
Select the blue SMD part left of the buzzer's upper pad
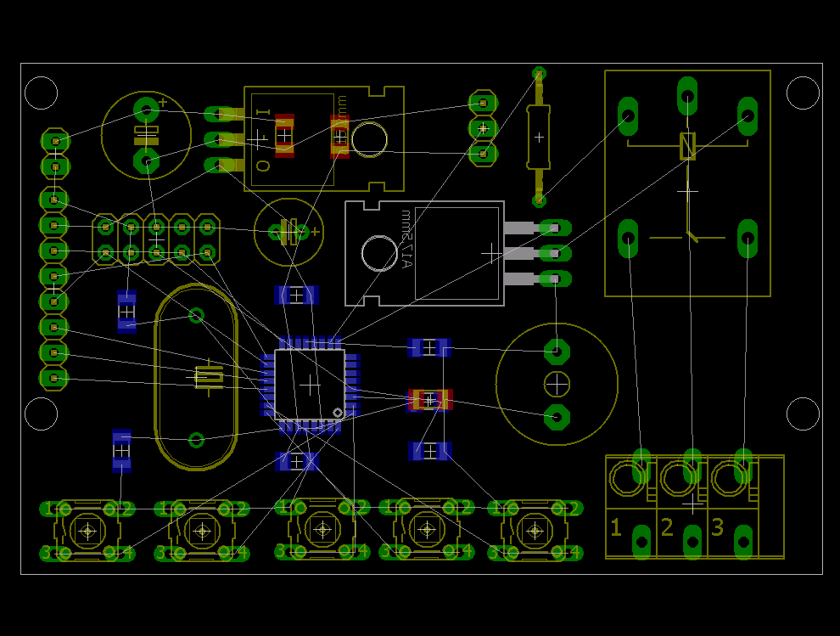click(x=429, y=348)
